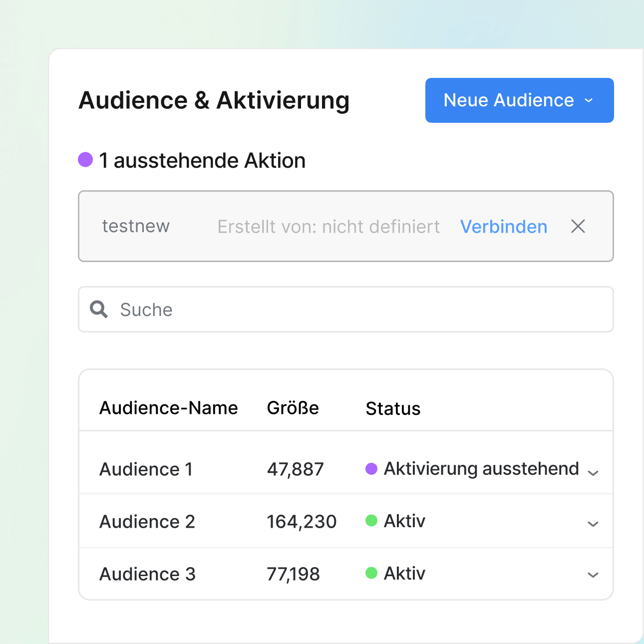
Task: Expand the Audience 3 row chevron
Action: pyautogui.click(x=593, y=575)
